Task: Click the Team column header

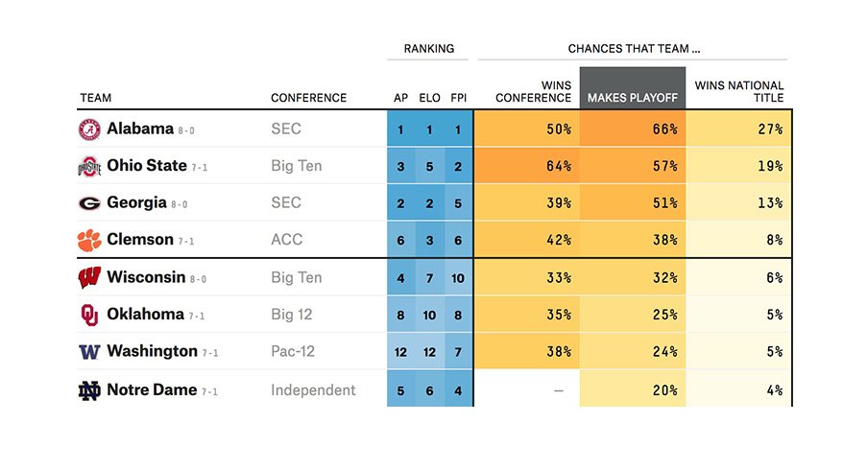Action: pyautogui.click(x=96, y=98)
